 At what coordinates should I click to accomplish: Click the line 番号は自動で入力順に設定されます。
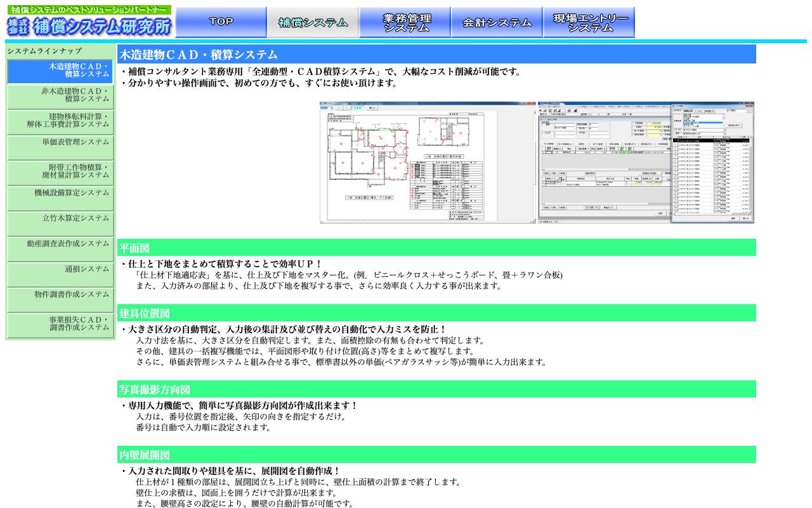click(203, 427)
